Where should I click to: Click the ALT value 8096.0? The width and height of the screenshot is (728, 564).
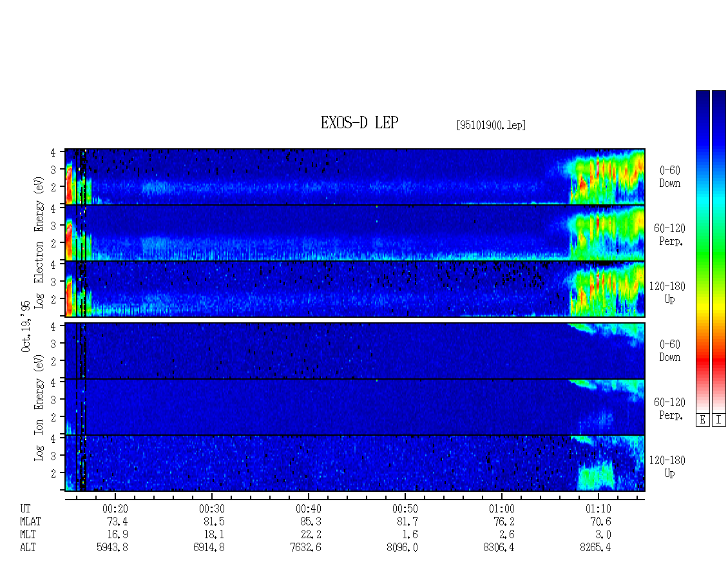402,548
